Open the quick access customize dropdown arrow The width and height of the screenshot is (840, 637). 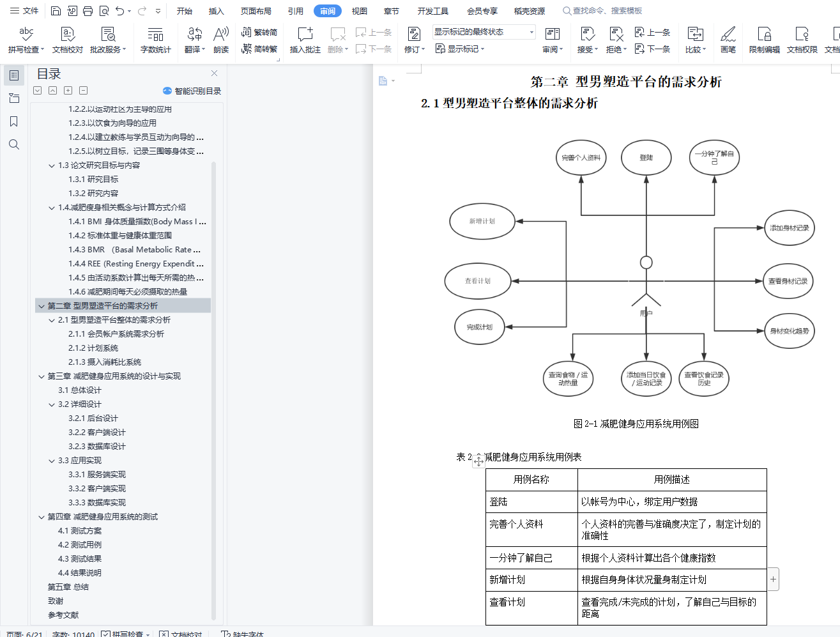click(158, 11)
